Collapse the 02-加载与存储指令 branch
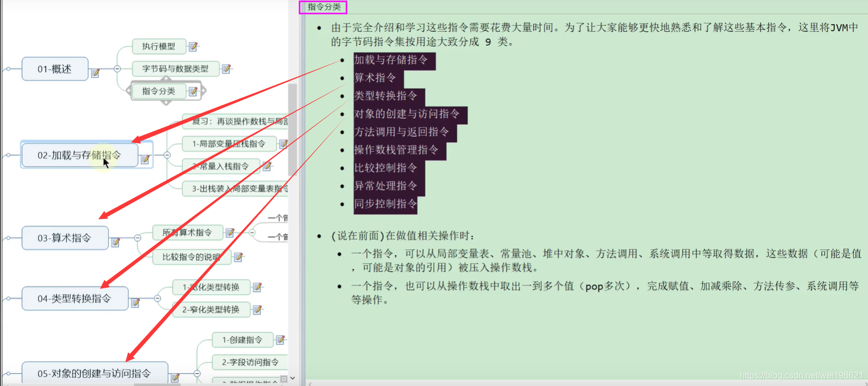Viewport: 868px width, 386px height. [167, 155]
